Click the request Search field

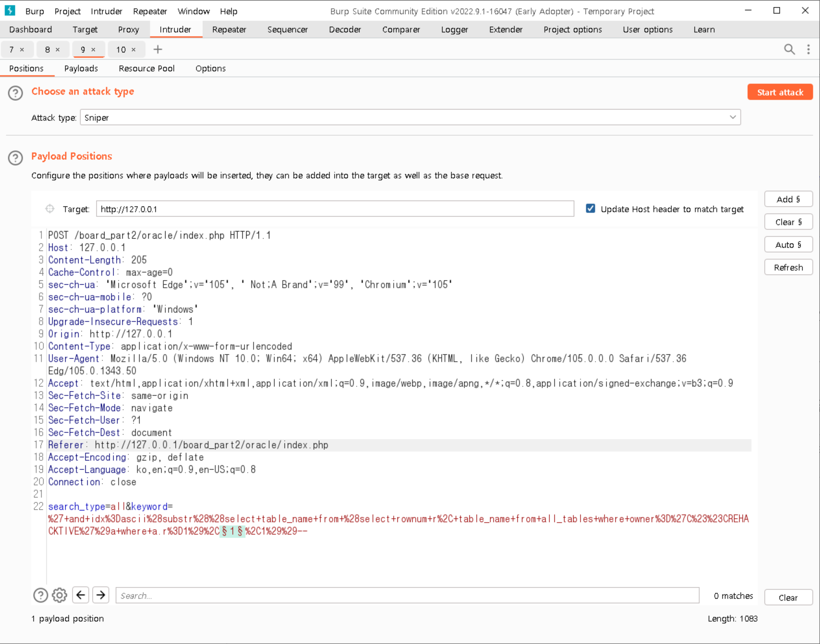(x=407, y=596)
